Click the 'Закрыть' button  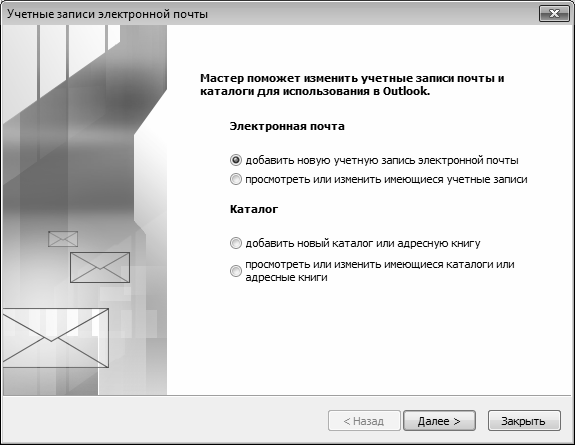[524, 421]
